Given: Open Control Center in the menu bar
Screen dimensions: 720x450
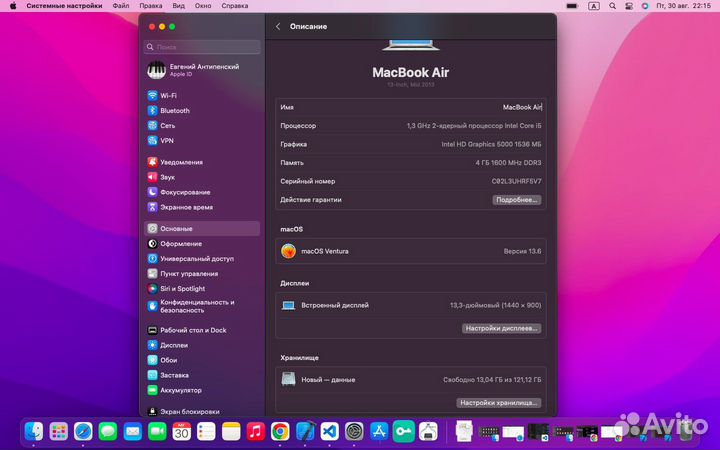Looking at the screenshot, I should 629,6.
